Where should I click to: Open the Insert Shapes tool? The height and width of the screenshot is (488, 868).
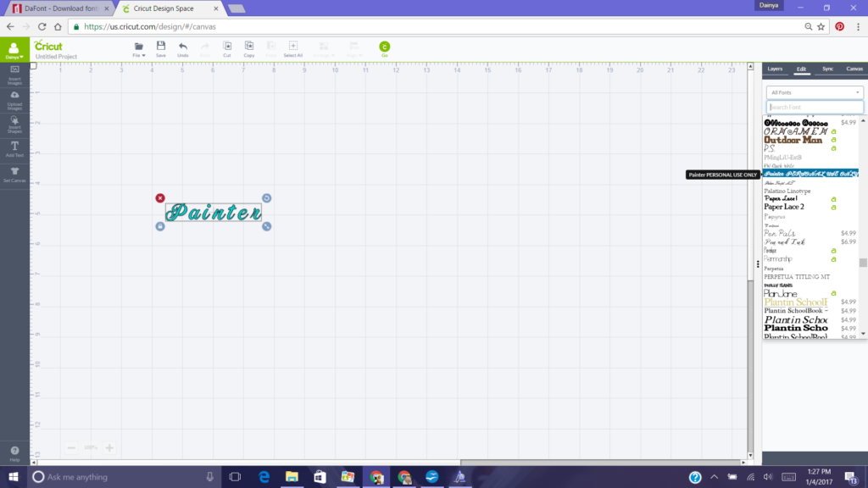[x=15, y=125]
